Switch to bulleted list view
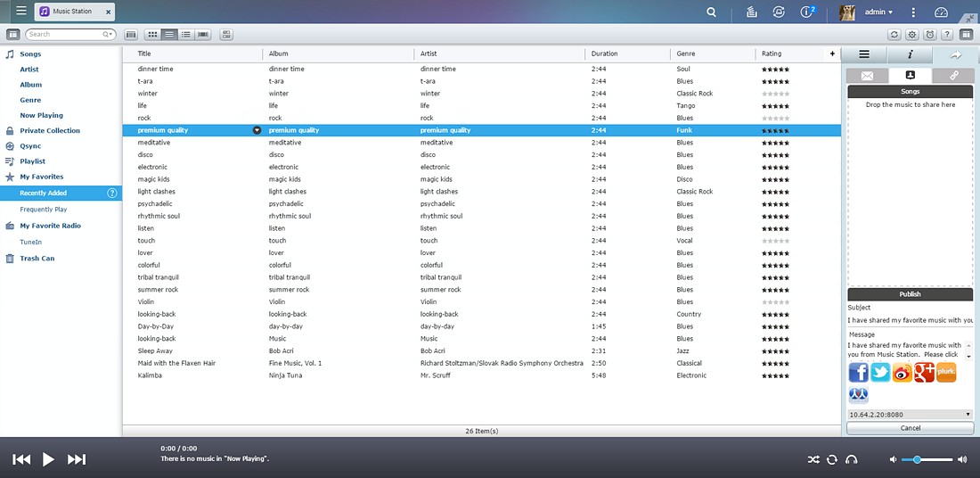980x478 pixels. click(185, 35)
